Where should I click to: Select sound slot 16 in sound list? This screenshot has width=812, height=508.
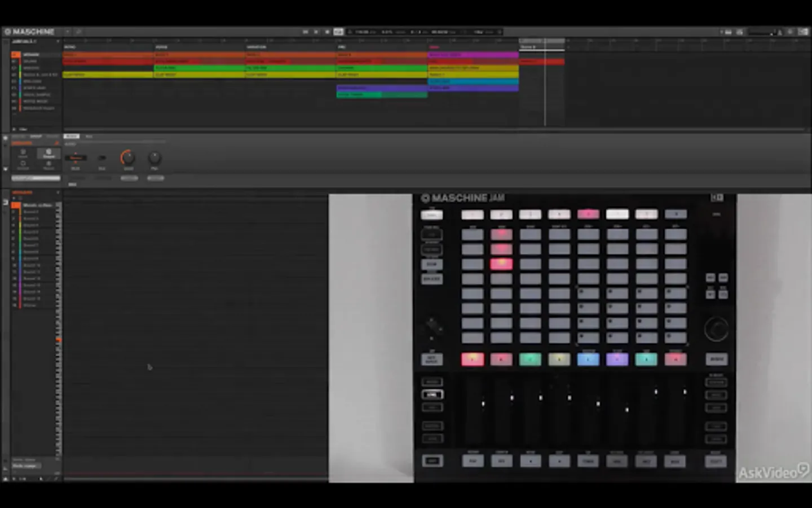pyautogui.click(x=33, y=305)
